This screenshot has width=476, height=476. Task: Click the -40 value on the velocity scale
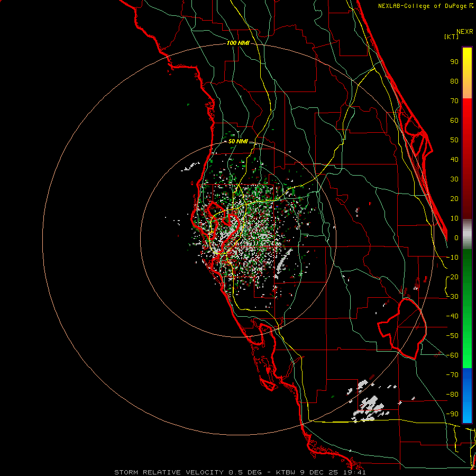(452, 316)
